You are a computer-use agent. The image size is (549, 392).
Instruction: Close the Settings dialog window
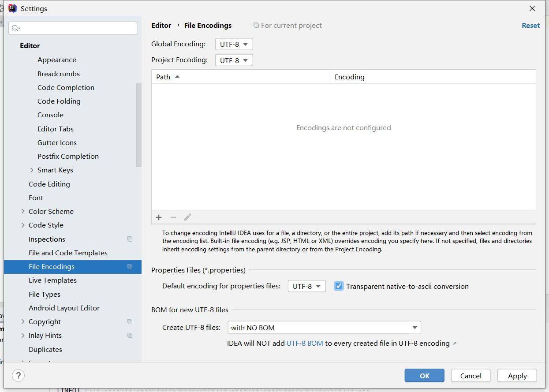pyautogui.click(x=532, y=8)
